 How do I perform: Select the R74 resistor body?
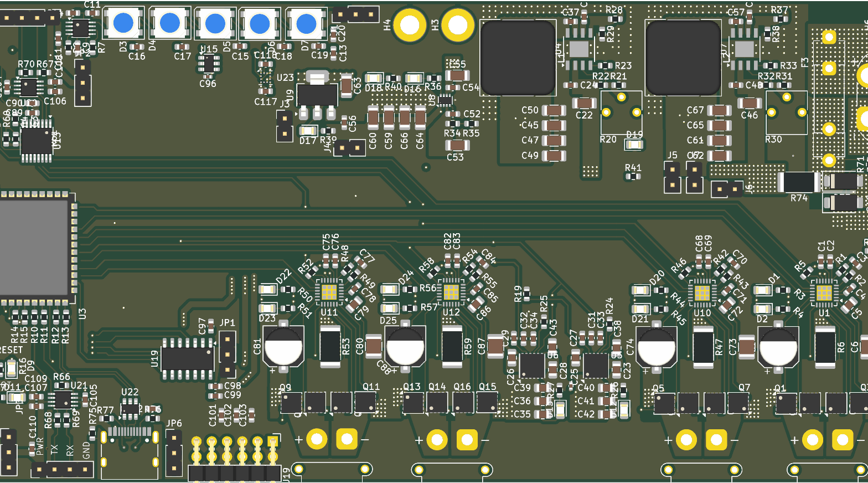(799, 182)
